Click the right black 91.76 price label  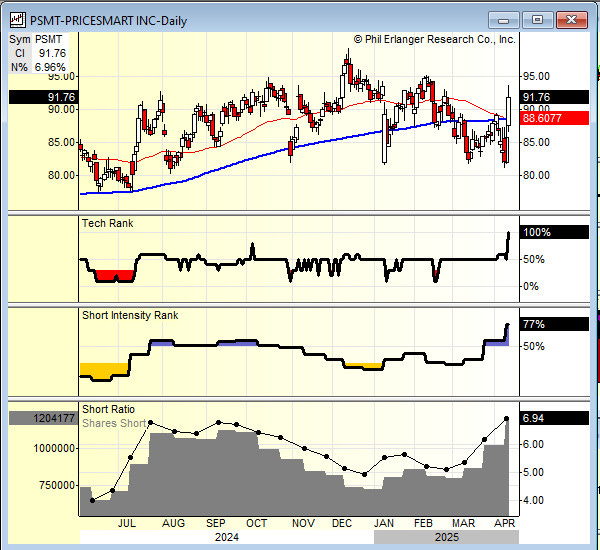[554, 97]
